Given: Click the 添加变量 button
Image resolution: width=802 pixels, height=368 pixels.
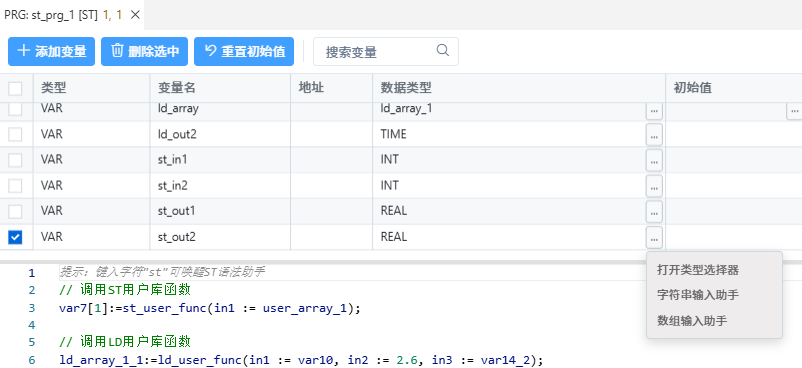Looking at the screenshot, I should click(52, 51).
